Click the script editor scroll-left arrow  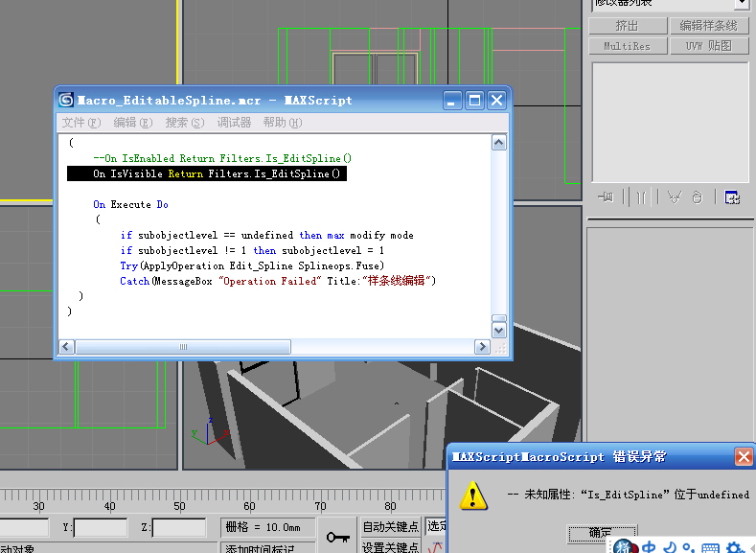tap(66, 347)
